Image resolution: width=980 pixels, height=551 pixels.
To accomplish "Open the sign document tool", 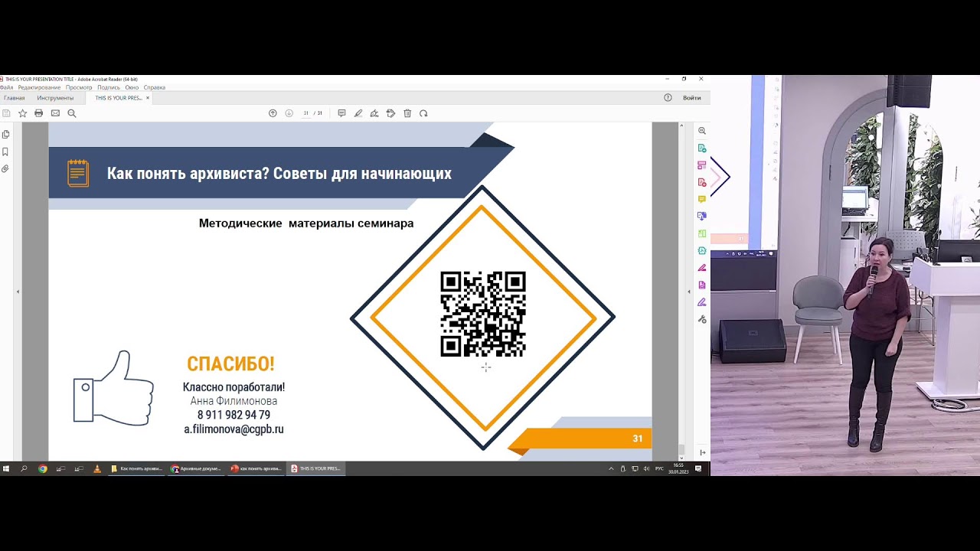I will coord(374,113).
